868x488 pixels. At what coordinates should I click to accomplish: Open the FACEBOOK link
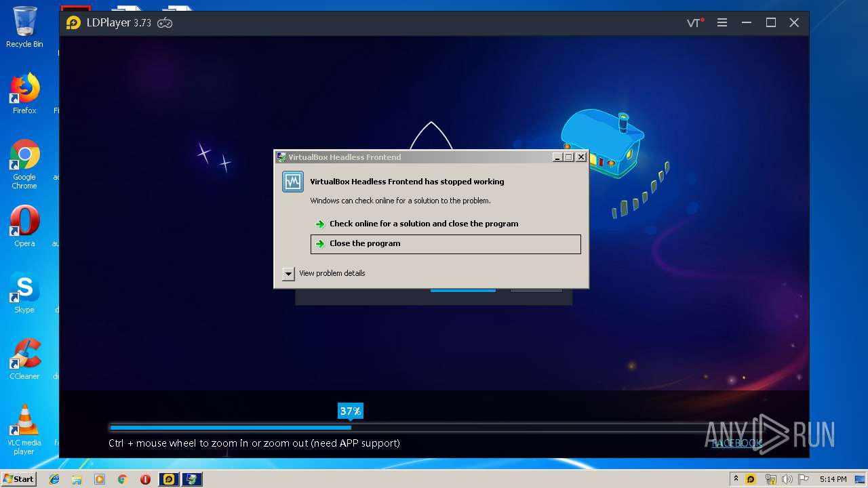click(737, 443)
